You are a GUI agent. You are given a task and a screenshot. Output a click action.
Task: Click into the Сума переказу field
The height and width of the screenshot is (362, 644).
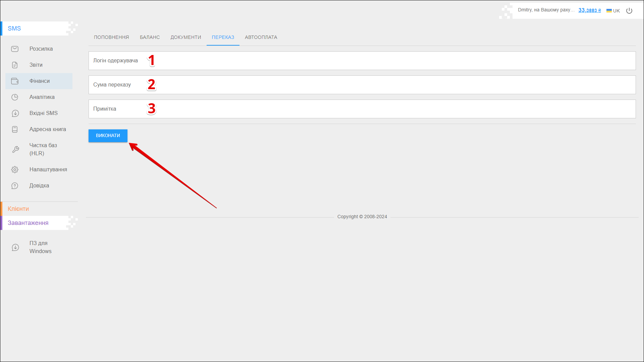[x=362, y=85]
